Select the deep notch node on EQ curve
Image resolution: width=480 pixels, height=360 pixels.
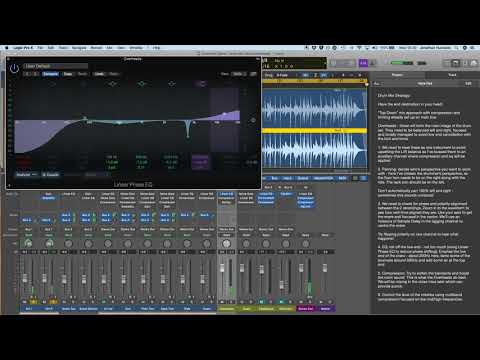click(188, 136)
